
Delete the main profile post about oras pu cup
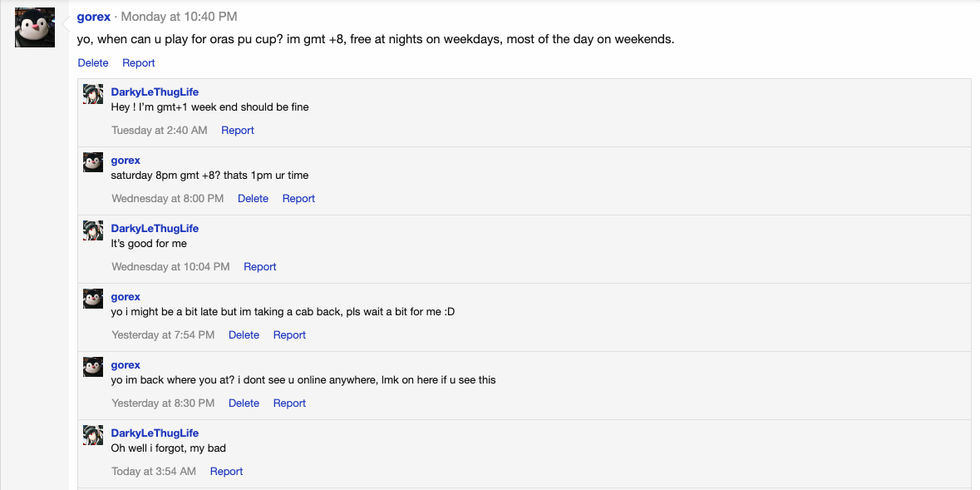pos(93,63)
